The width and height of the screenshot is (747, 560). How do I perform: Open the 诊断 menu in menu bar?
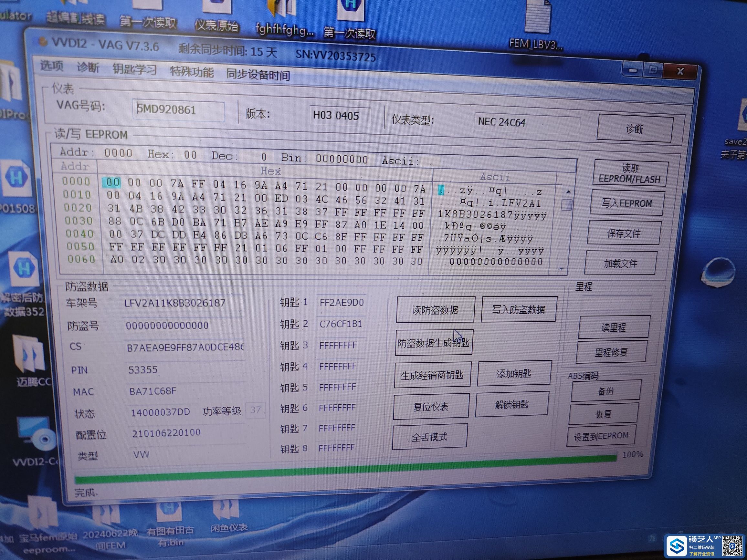[x=88, y=67]
